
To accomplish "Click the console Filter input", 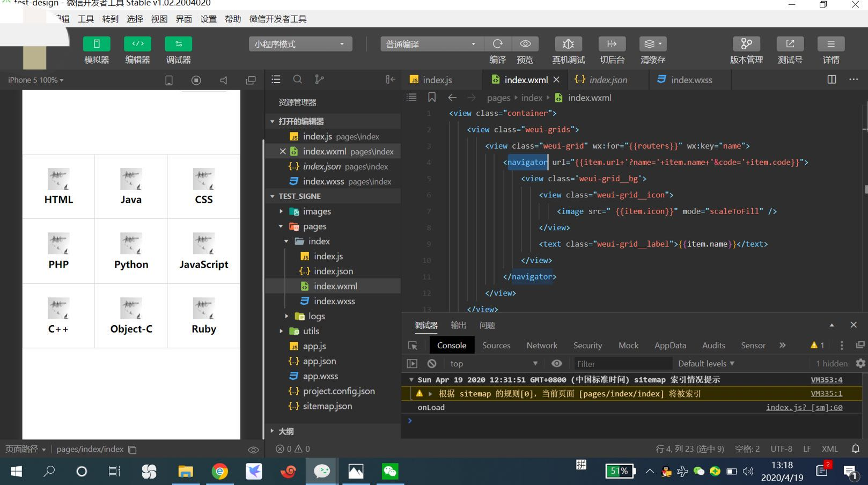I will 623,363.
